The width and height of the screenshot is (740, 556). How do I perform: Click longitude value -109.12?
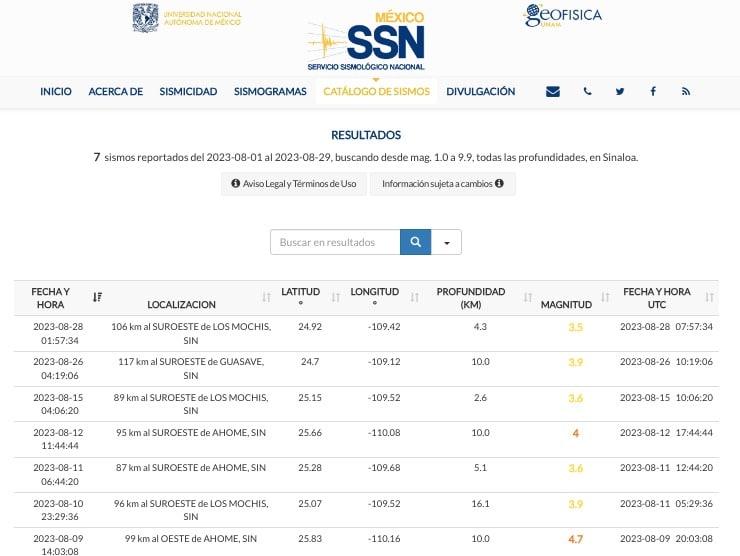click(384, 362)
